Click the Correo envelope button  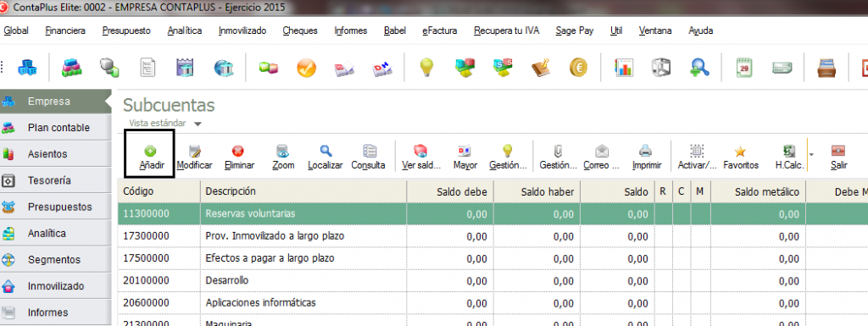click(x=601, y=157)
